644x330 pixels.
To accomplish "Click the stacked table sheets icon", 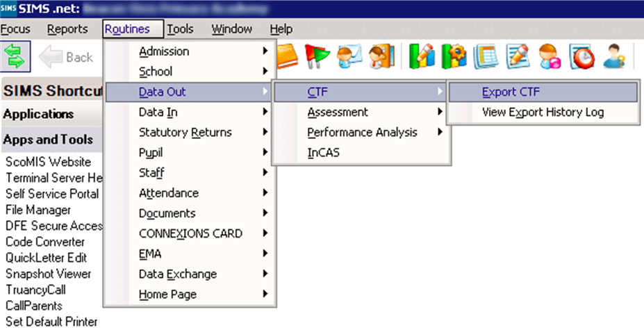I will click(x=486, y=57).
